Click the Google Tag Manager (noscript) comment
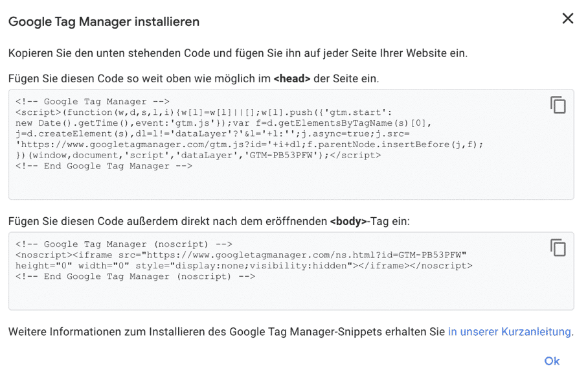 124,244
